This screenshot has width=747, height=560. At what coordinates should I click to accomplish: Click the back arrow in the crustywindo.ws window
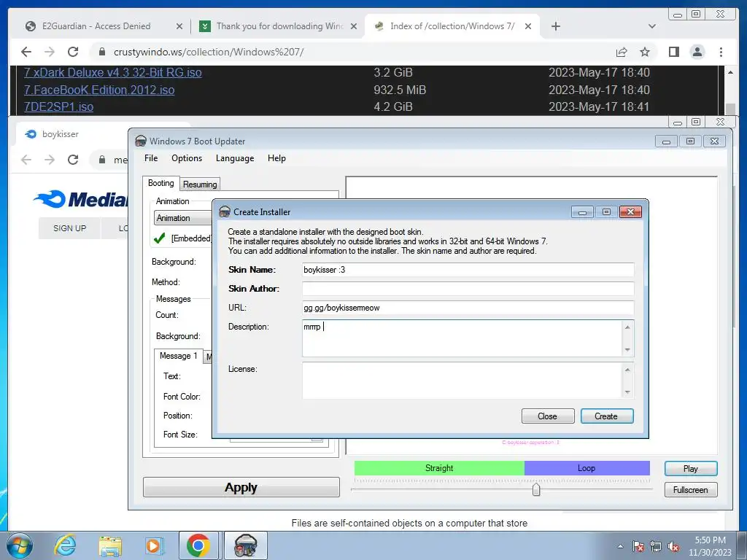[x=26, y=52]
